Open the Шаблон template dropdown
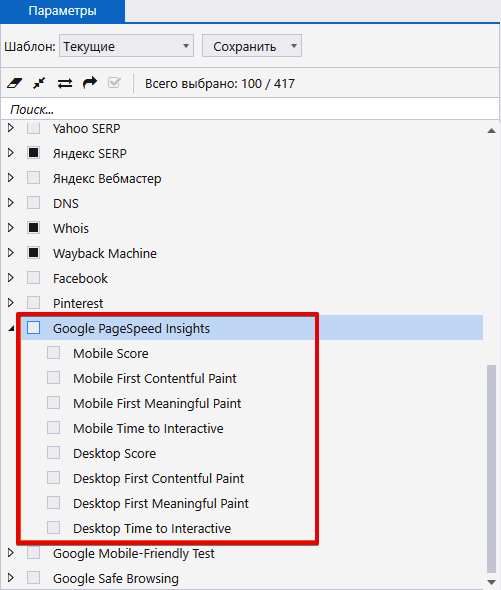The image size is (501, 590). 126,46
